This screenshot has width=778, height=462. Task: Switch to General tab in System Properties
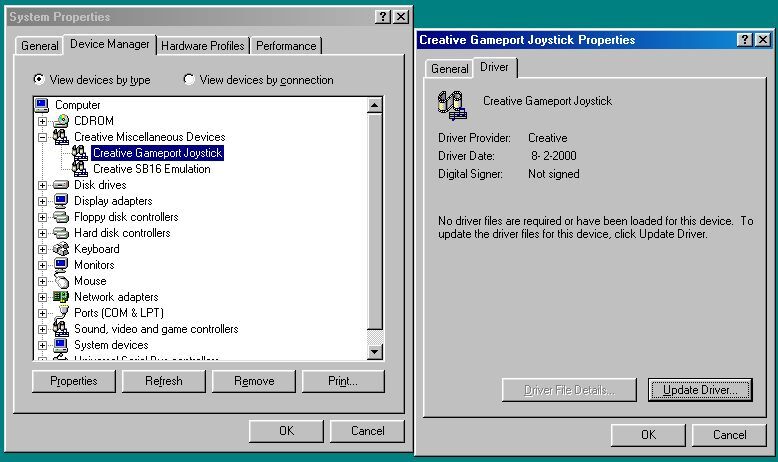[39, 46]
